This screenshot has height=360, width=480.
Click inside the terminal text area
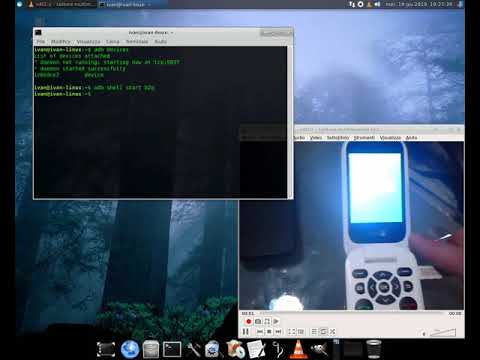pyautogui.click(x=160, y=122)
